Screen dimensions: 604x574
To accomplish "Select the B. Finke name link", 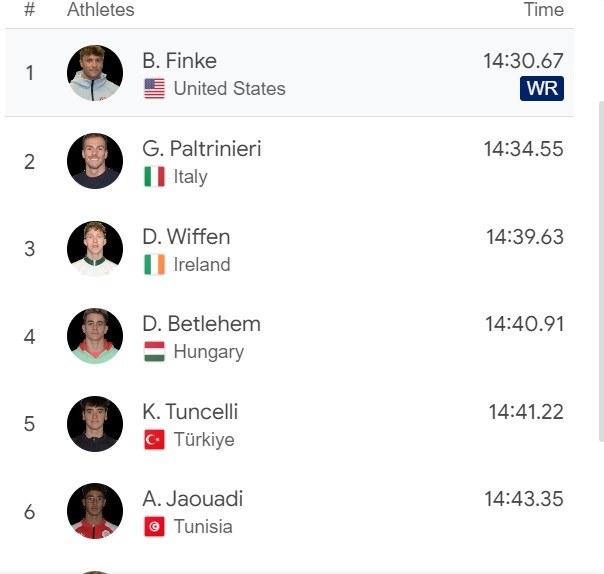I will 180,61.
